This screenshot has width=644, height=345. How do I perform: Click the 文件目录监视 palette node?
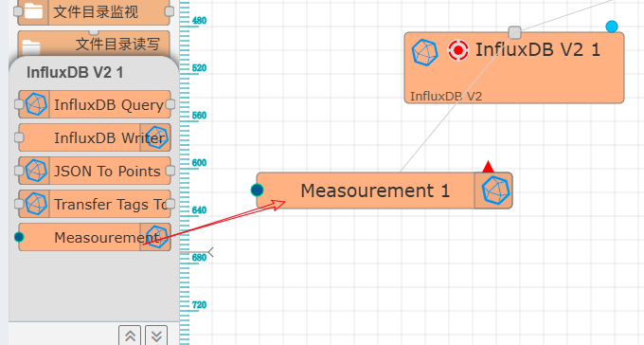[x=94, y=11]
